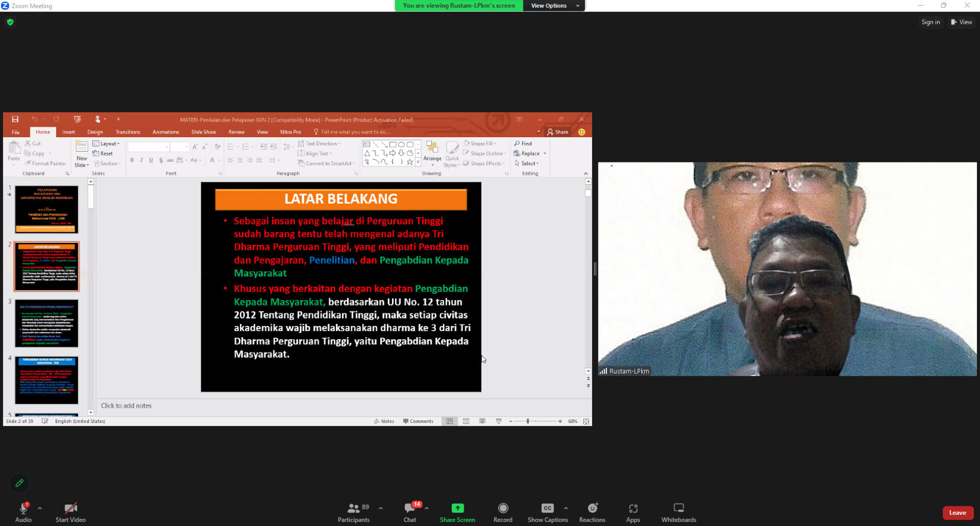Open the View layout menu
Viewport: 980px width, 526px height.
click(x=961, y=22)
